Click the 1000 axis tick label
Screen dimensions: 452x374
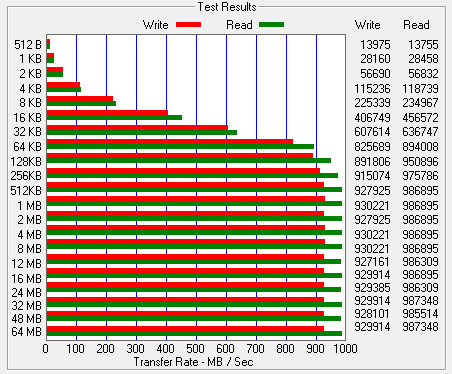[345, 349]
